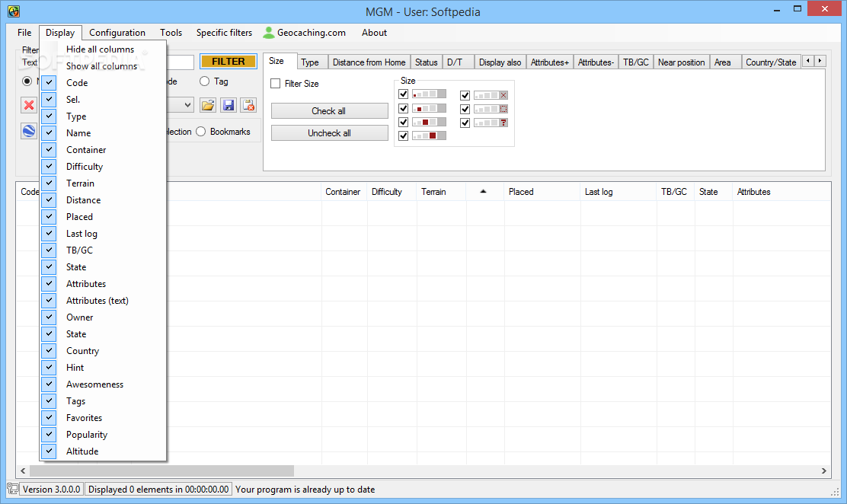Open the Status filter tab
847x504 pixels.
427,62
